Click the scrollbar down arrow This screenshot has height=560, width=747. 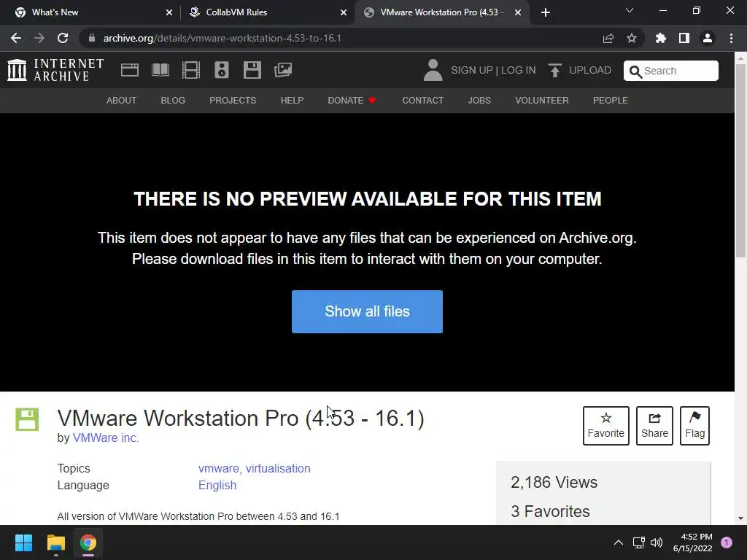(741, 518)
